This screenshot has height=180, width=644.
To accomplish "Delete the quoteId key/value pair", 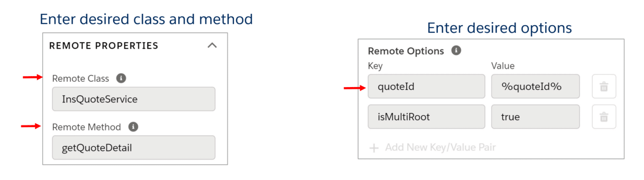I will tap(604, 87).
